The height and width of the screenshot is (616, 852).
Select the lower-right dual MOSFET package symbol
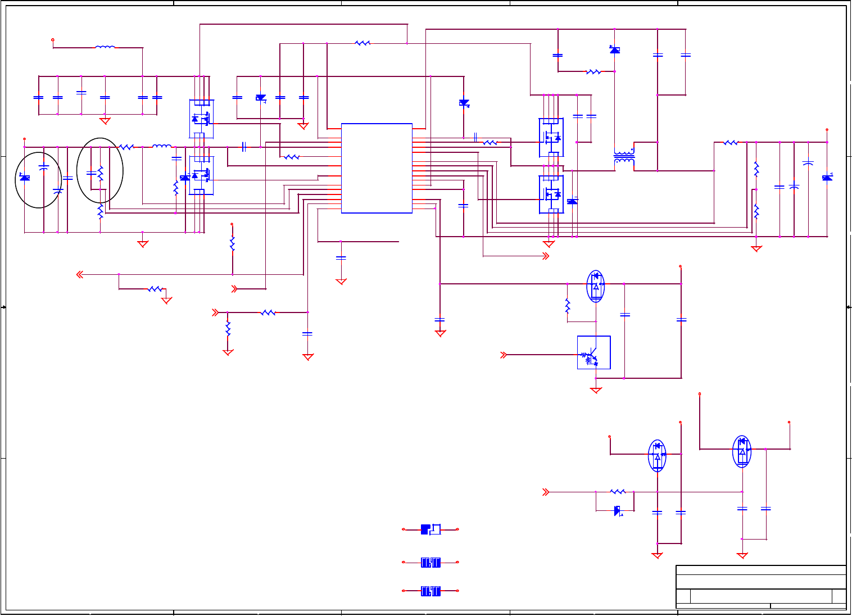click(551, 194)
